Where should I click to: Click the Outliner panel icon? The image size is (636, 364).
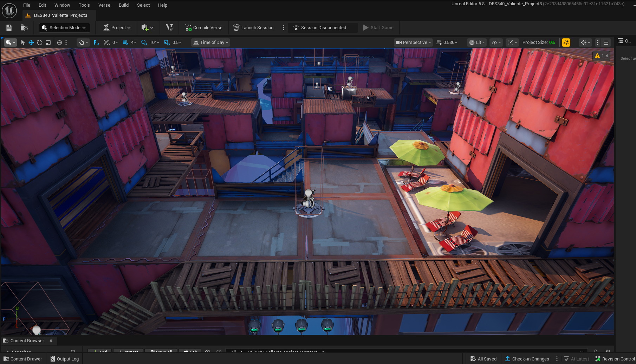(621, 41)
